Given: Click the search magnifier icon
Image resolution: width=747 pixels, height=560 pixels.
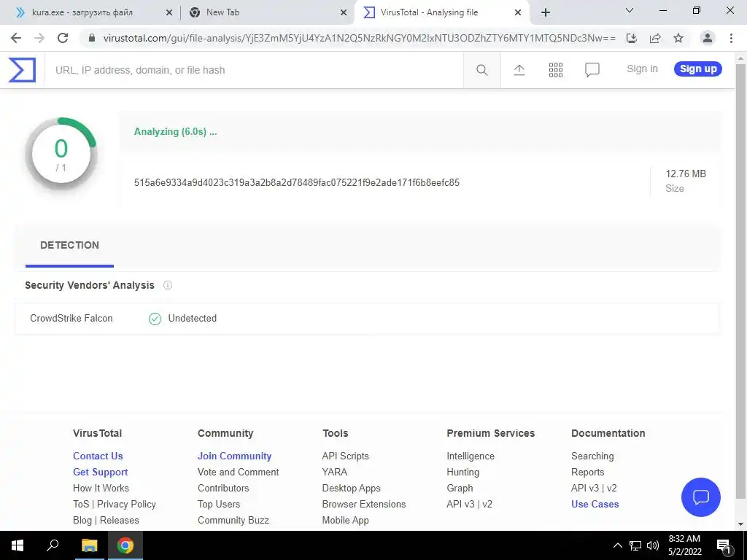Looking at the screenshot, I should 481,70.
